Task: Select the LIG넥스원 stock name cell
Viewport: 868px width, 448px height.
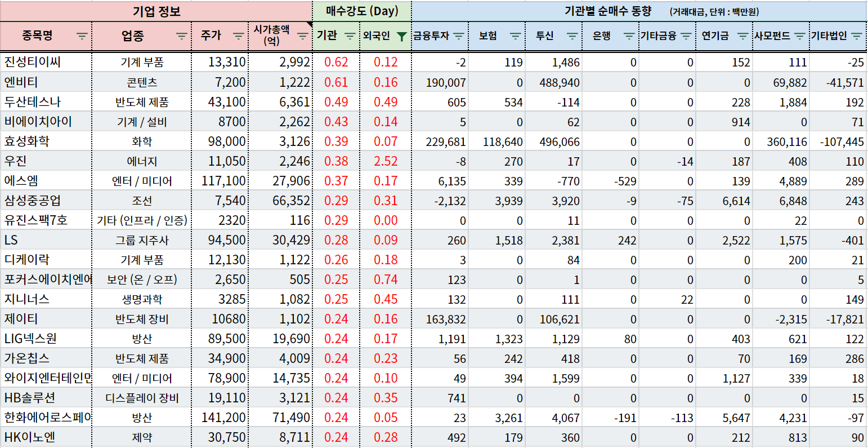Action: (x=46, y=338)
